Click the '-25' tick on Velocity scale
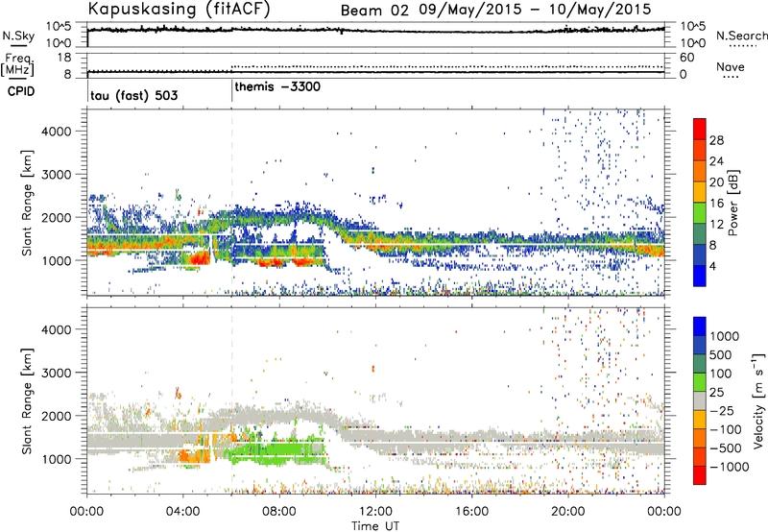768x532 pixels. point(725,410)
